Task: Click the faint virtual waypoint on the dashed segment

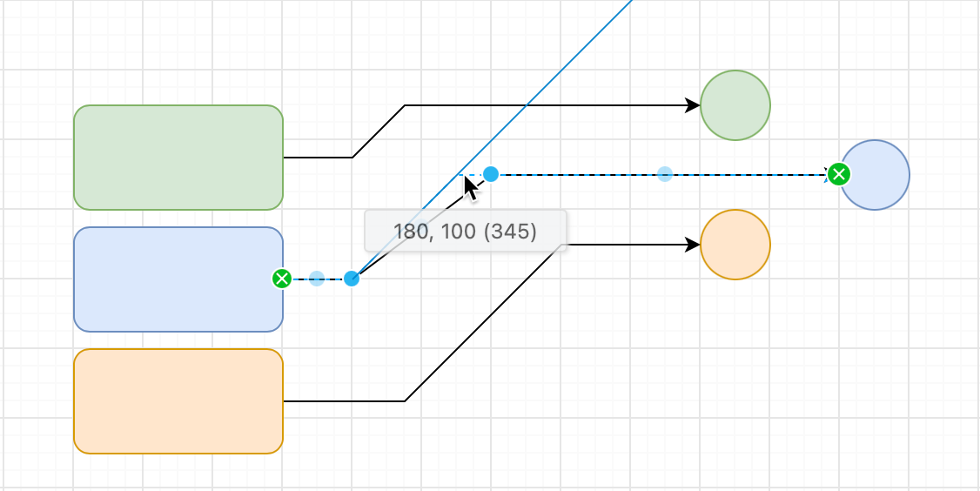Action: [665, 174]
